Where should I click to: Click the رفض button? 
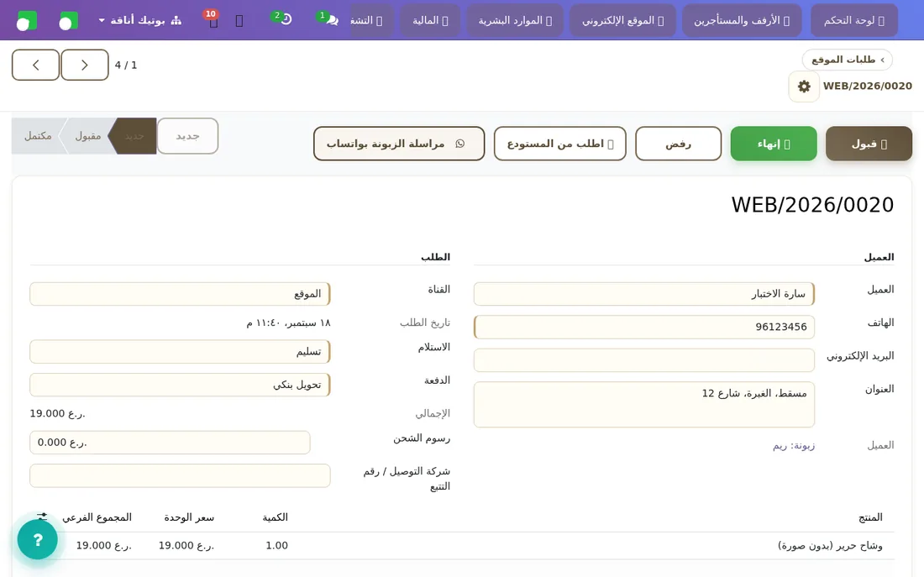pos(678,144)
